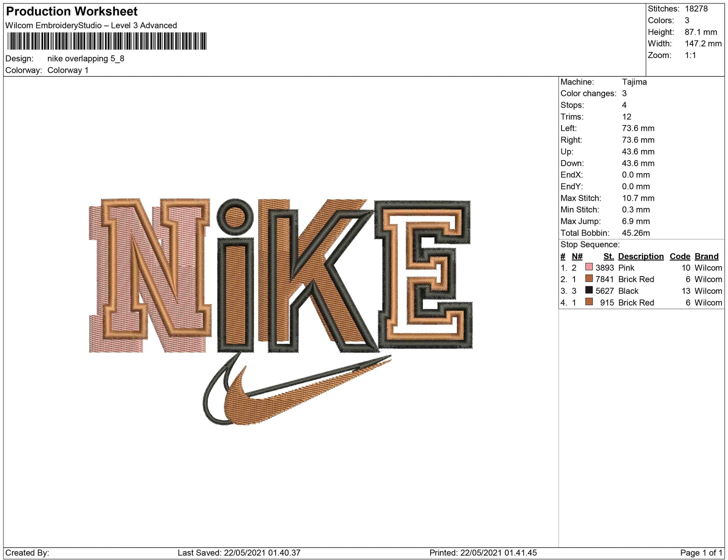This screenshot has height=560, width=728.
Task: Click the Pink thread color swatch
Action: click(589, 267)
